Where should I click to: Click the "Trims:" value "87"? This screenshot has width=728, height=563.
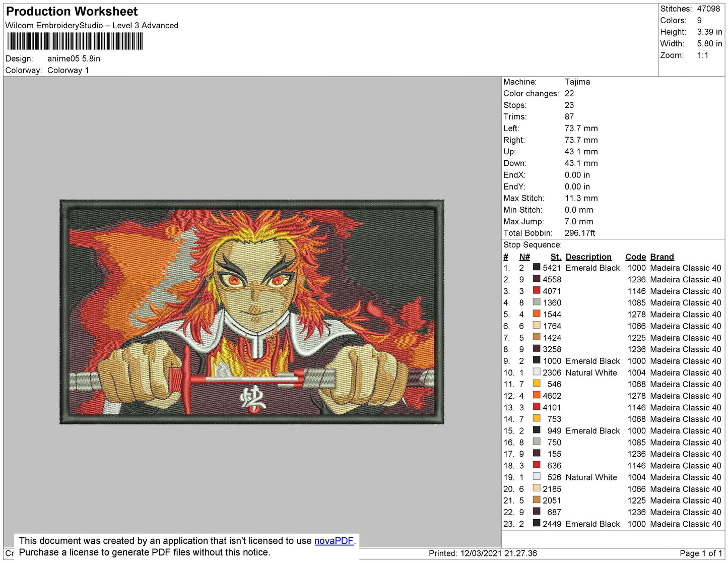569,116
